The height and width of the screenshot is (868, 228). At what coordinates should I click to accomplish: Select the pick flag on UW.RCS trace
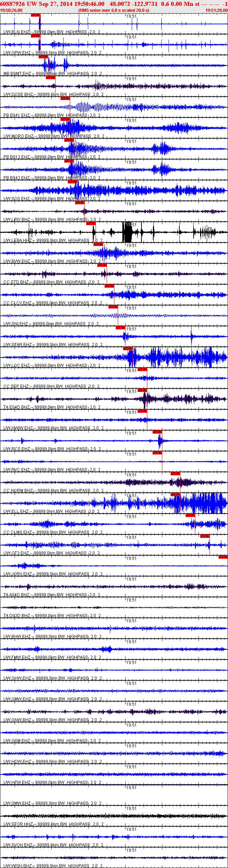157,432
